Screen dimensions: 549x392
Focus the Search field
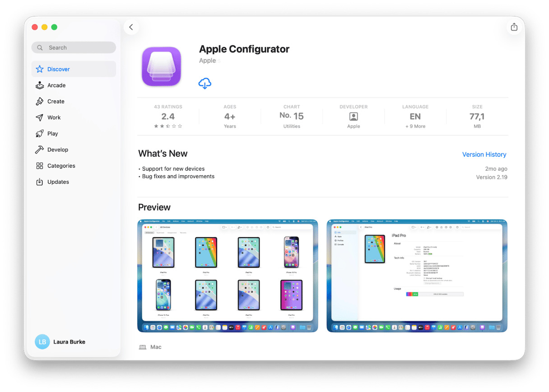[x=74, y=47]
